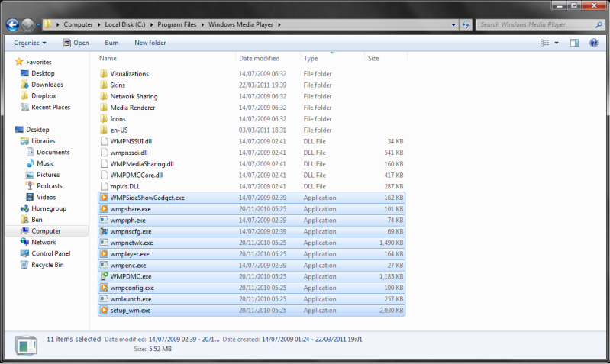Click the Open toolbar button
Image resolution: width=610 pixels, height=364 pixels.
pos(76,43)
